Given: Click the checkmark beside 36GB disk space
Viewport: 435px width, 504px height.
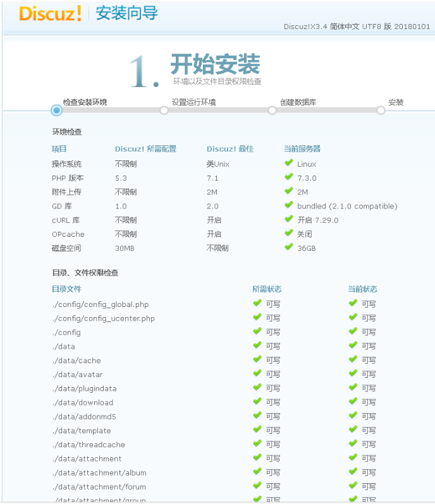Looking at the screenshot, I should click(x=289, y=247).
